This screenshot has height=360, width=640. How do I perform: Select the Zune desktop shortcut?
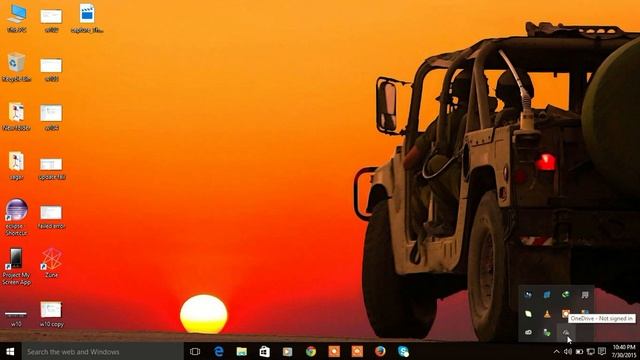(51, 263)
